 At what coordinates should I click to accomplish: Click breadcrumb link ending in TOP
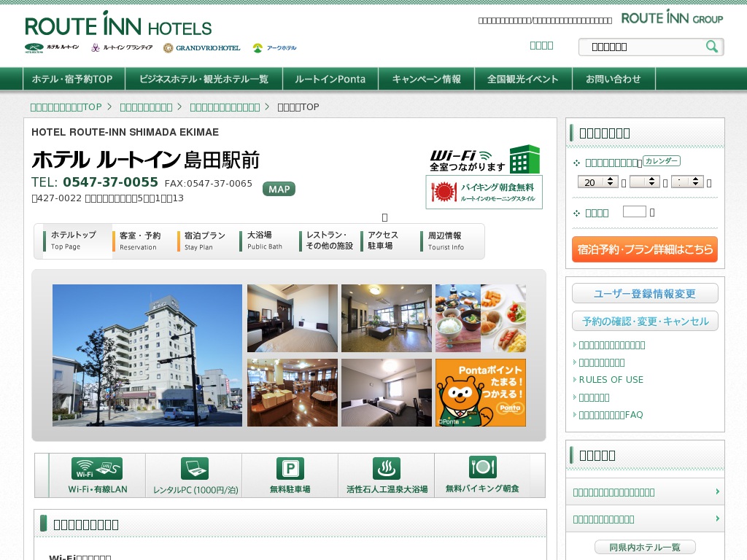click(66, 107)
